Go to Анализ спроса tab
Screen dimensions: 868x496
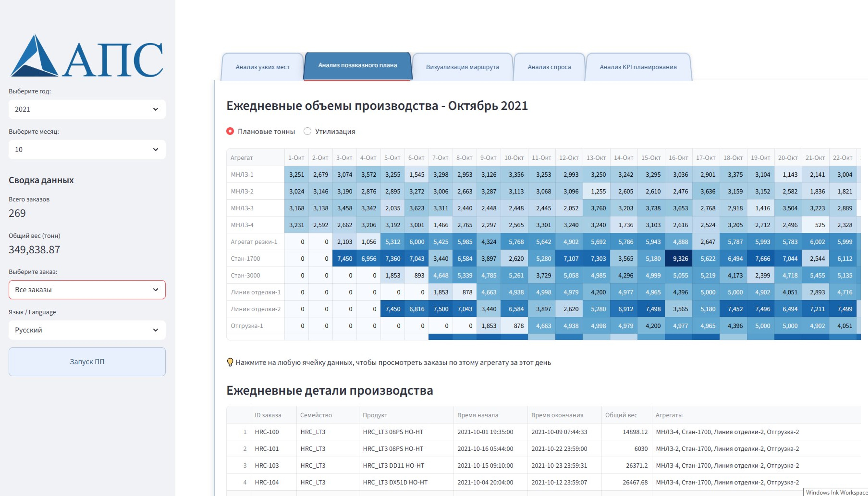coord(549,67)
